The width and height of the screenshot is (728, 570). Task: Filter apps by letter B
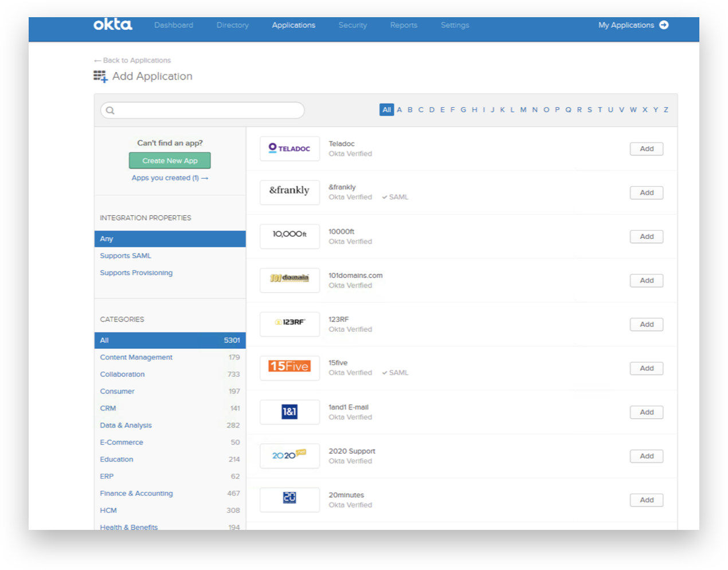click(x=410, y=109)
